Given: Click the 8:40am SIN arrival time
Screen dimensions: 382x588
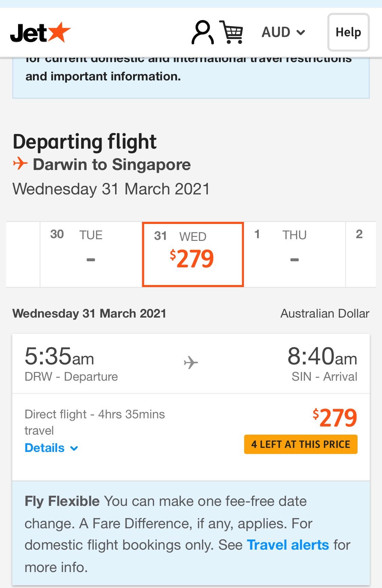Looking at the screenshot, I should pyautogui.click(x=322, y=357).
